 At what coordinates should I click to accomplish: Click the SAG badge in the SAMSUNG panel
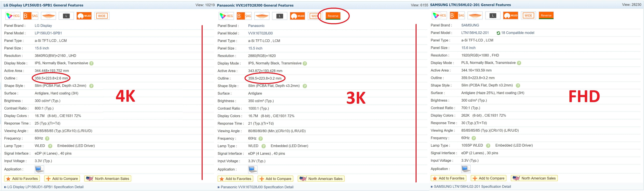point(458,16)
